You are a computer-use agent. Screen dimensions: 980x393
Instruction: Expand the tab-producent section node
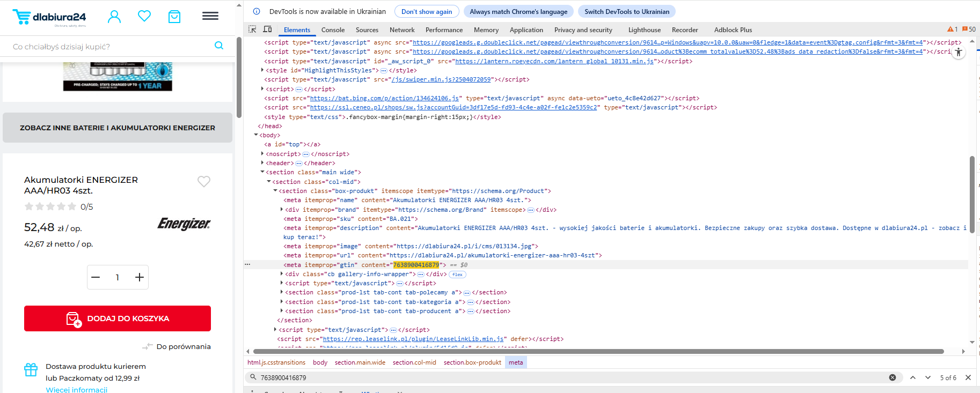[x=282, y=311]
